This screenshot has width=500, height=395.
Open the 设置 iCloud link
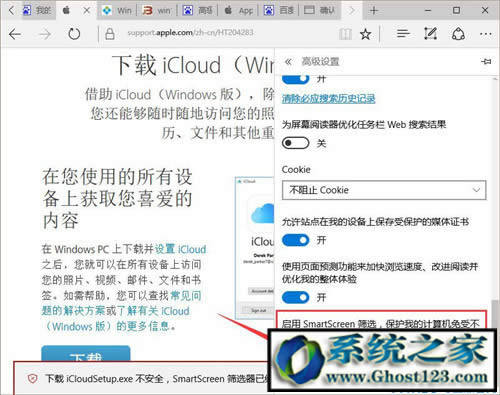tap(180, 249)
